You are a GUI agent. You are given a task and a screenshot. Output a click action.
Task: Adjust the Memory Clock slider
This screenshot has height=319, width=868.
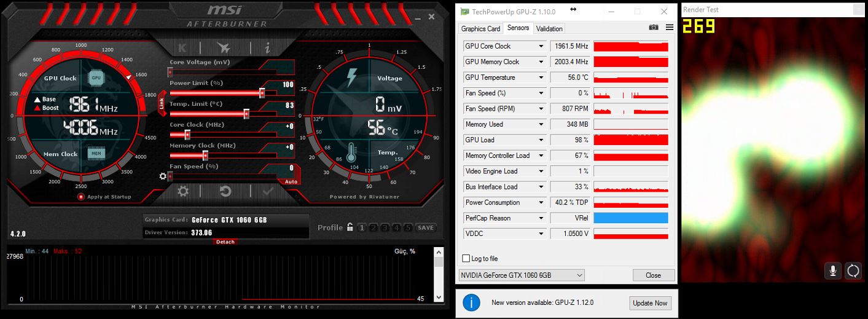pos(205,156)
